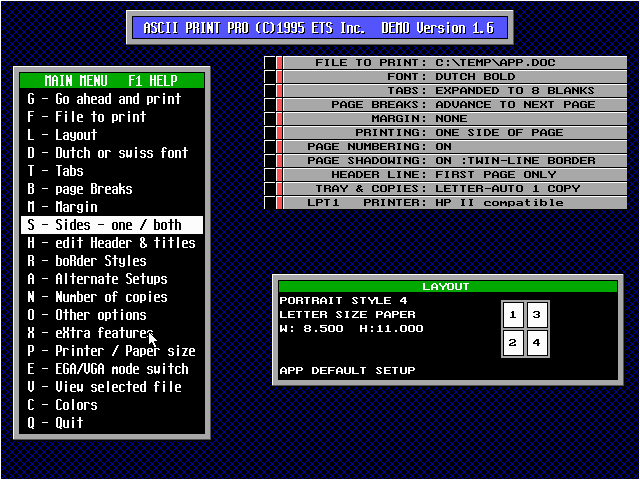Click the MARGIN: NONE status row
Viewport: 640px width, 480px height.
click(x=455, y=119)
